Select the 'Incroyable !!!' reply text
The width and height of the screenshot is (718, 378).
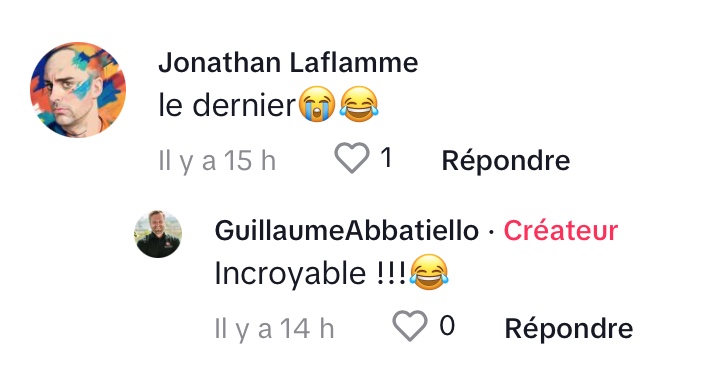[x=310, y=274]
